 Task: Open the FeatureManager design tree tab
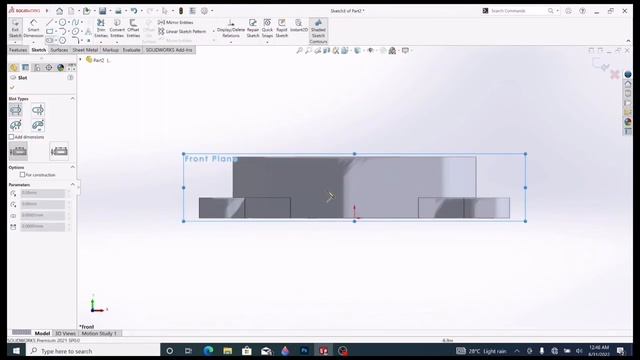pyautogui.click(x=14, y=67)
